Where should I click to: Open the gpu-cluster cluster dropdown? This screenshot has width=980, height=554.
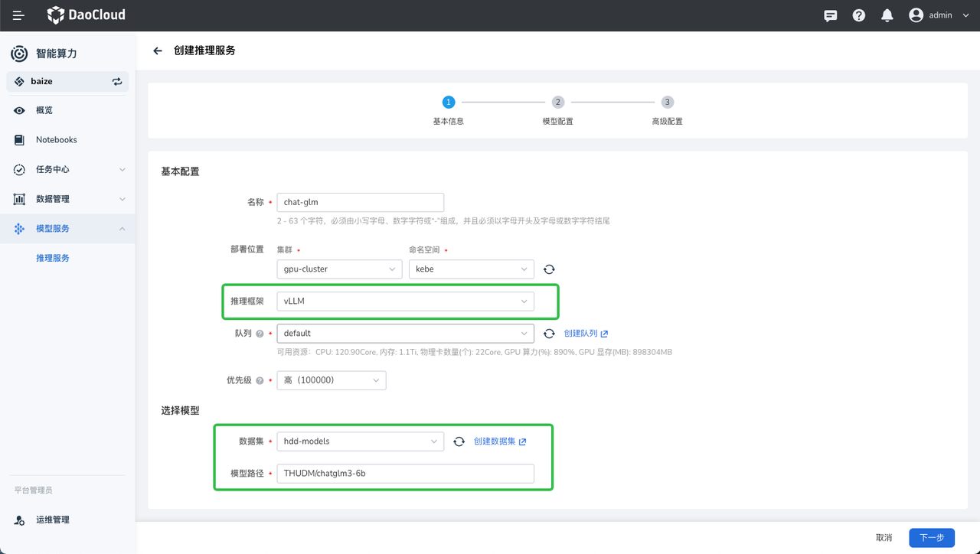pos(339,269)
